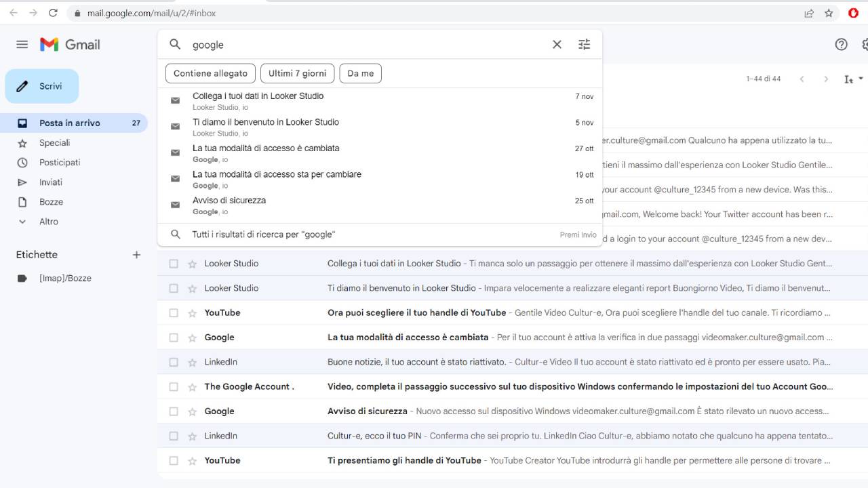Bookmark this page with the star icon

click(x=829, y=13)
